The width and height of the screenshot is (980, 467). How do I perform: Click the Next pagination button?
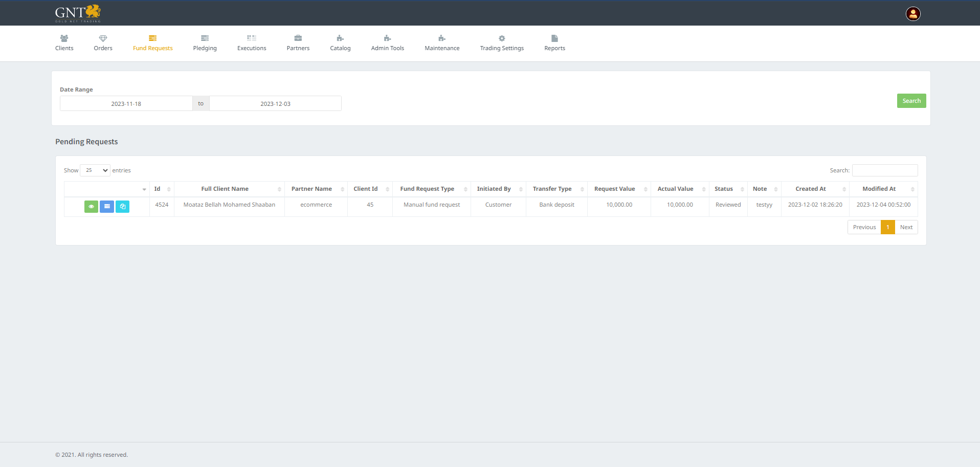tap(906, 227)
